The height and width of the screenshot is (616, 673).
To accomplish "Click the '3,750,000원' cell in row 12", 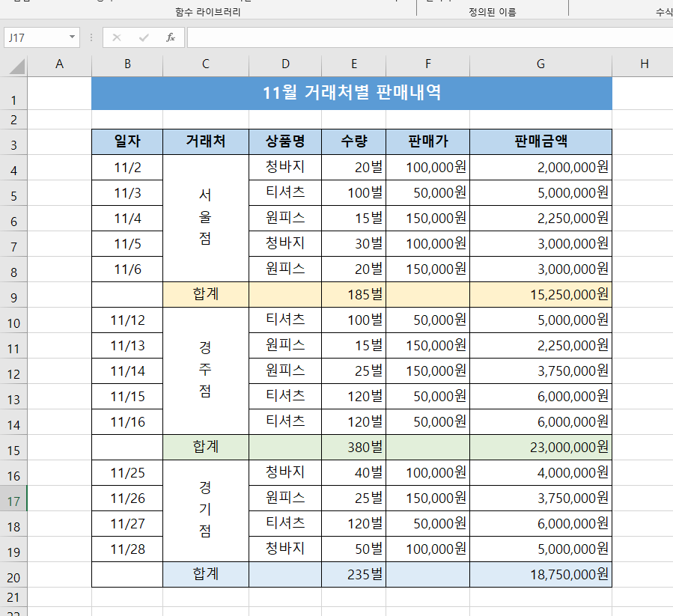I will (540, 371).
